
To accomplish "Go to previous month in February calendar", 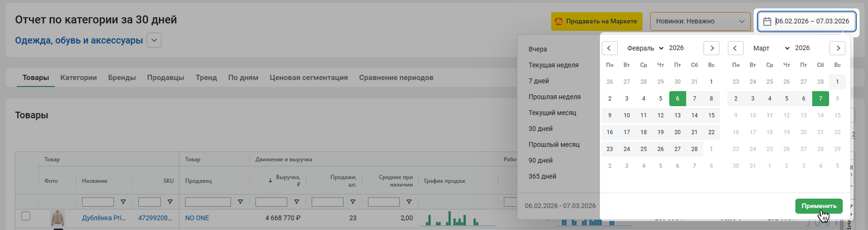I will (609, 48).
